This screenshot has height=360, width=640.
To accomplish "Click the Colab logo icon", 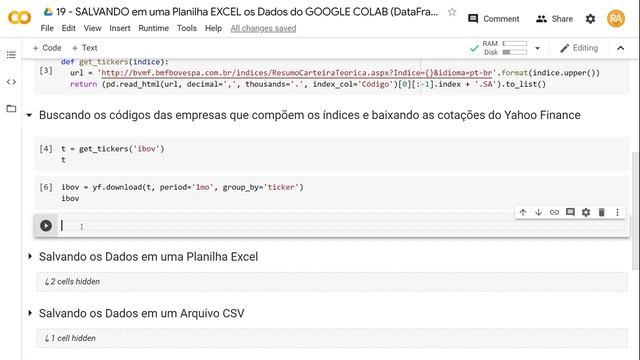I will [19, 18].
